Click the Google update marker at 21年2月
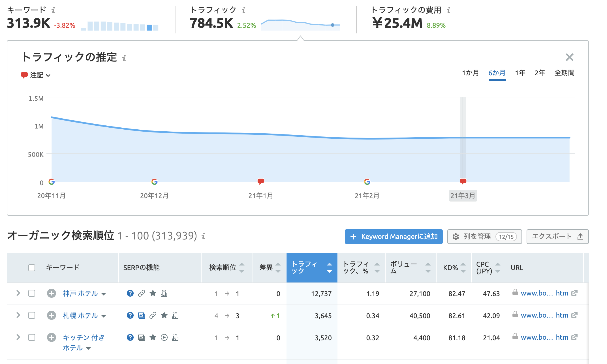The width and height of the screenshot is (607, 364). pyautogui.click(x=367, y=182)
